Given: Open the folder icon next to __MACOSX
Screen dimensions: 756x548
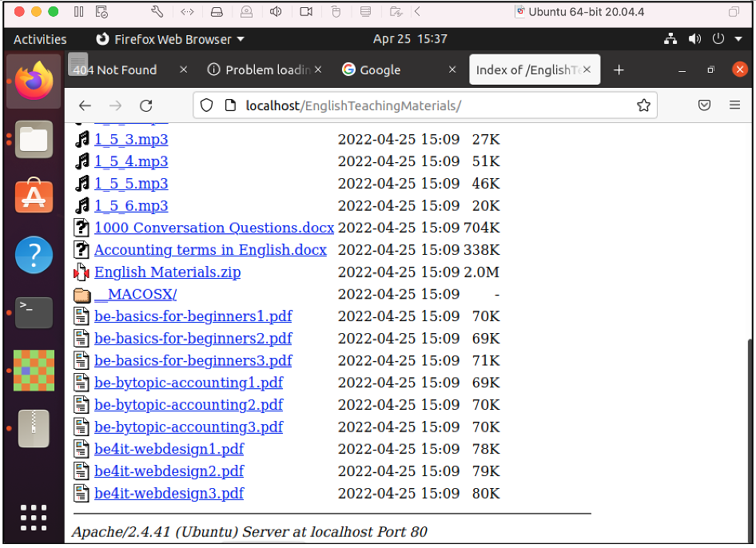Looking at the screenshot, I should coord(82,294).
